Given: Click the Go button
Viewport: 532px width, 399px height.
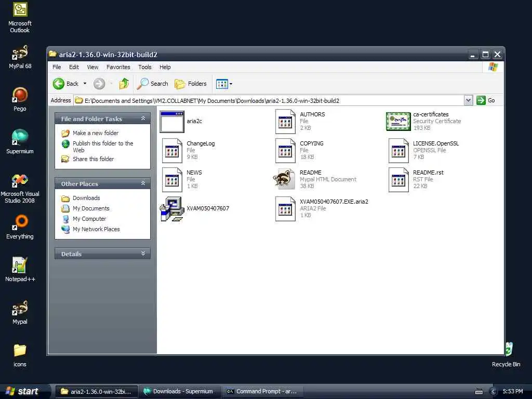Looking at the screenshot, I should (x=486, y=100).
